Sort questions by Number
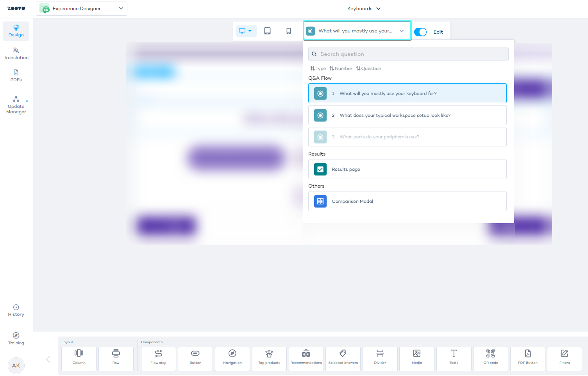The height and width of the screenshot is (376, 588). point(341,68)
